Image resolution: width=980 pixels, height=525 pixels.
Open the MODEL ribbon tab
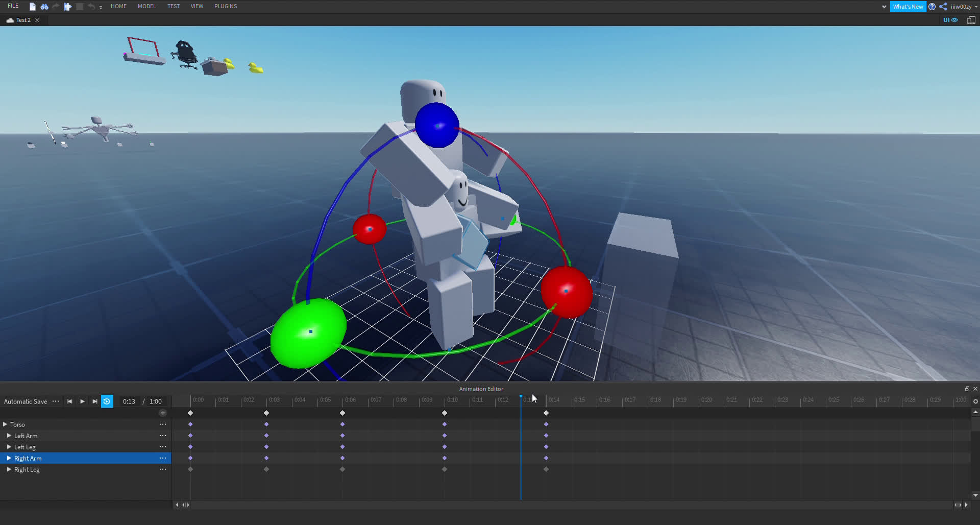click(x=146, y=6)
